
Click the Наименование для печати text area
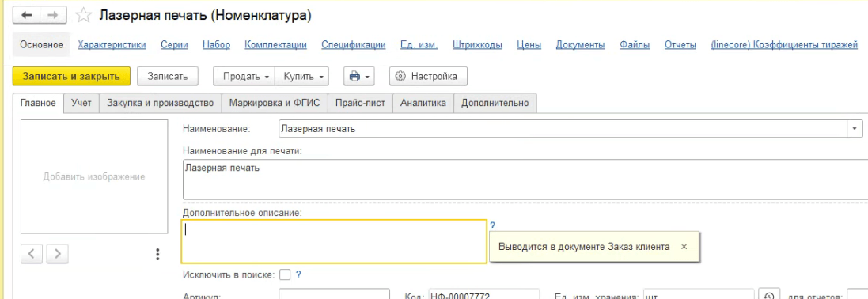pyautogui.click(x=525, y=179)
